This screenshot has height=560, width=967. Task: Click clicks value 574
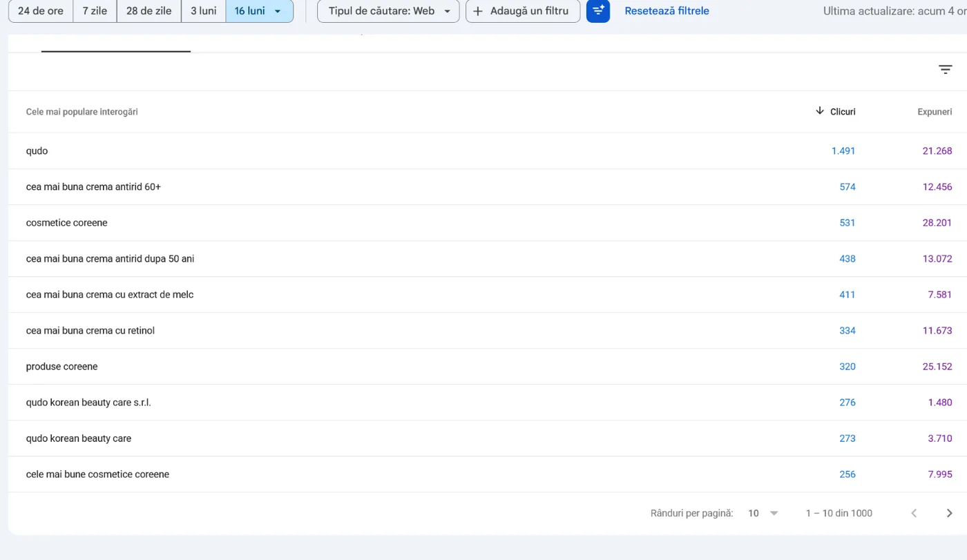point(848,186)
